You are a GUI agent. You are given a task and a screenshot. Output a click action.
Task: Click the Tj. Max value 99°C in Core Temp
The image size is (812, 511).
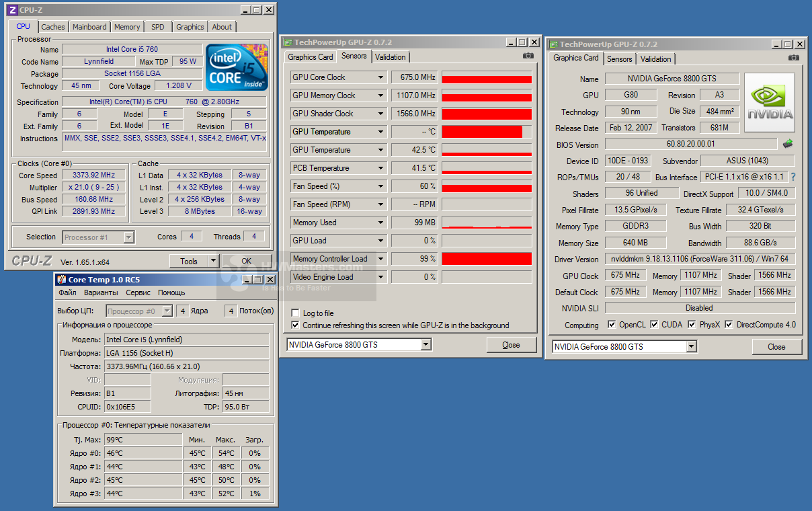pos(143,440)
